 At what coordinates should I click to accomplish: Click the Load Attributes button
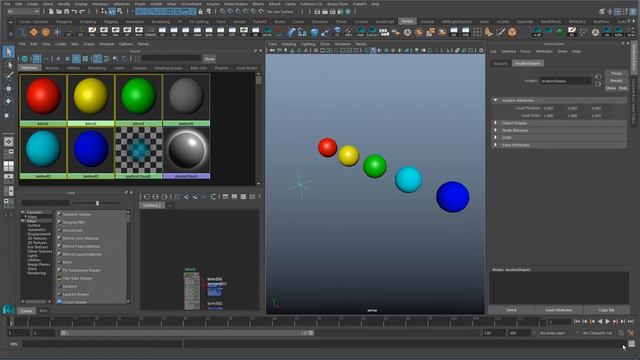click(x=559, y=310)
